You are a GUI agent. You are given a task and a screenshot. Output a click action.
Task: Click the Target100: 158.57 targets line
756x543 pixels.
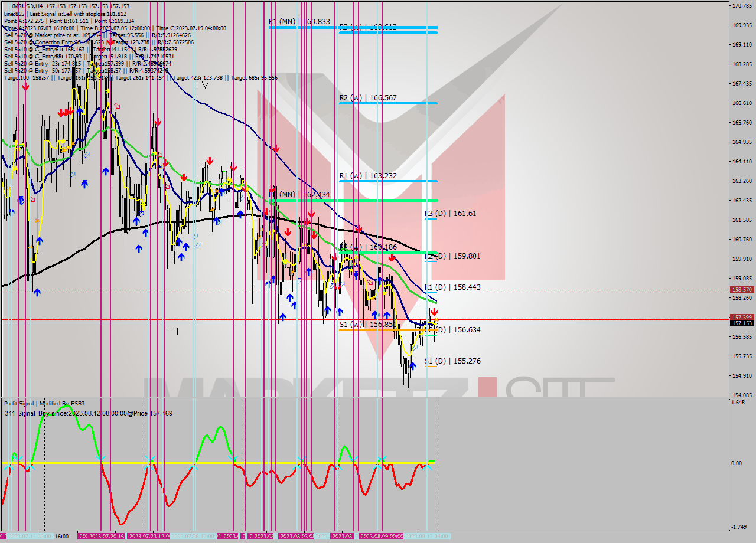pyautogui.click(x=141, y=77)
